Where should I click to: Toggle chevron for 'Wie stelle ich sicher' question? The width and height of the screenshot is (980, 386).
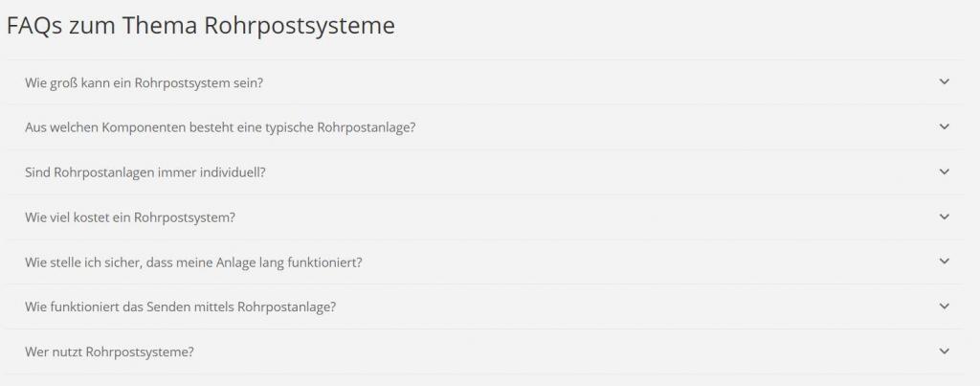pyautogui.click(x=944, y=261)
